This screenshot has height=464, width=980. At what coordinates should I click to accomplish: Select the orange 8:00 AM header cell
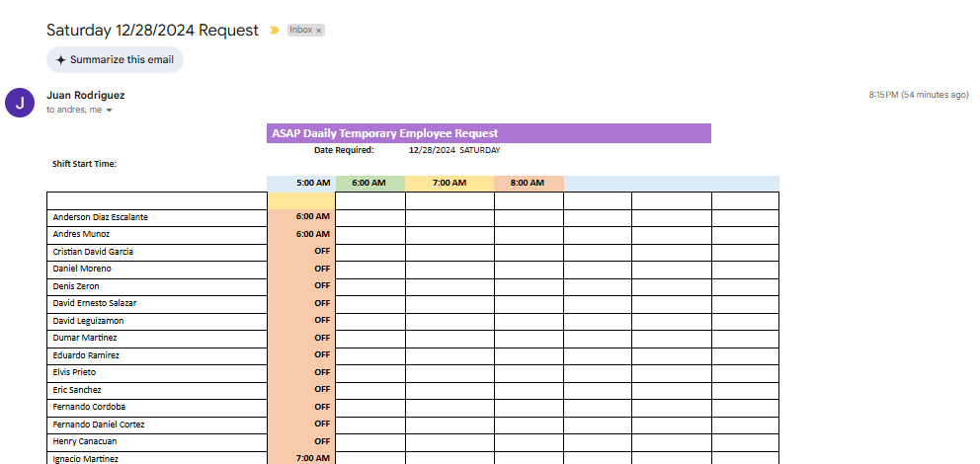tap(528, 184)
